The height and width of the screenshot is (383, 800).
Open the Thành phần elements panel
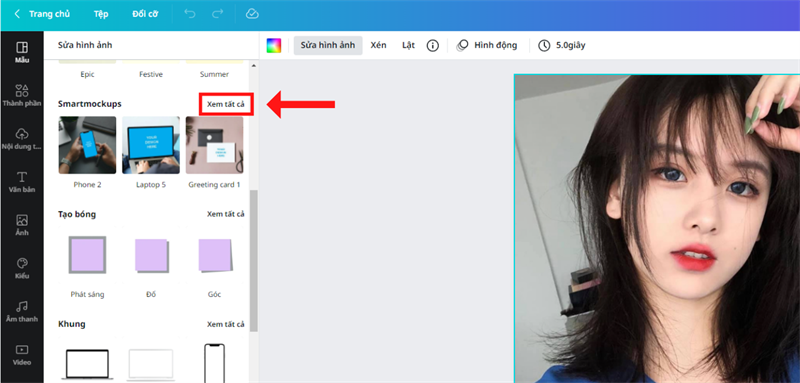click(22, 96)
